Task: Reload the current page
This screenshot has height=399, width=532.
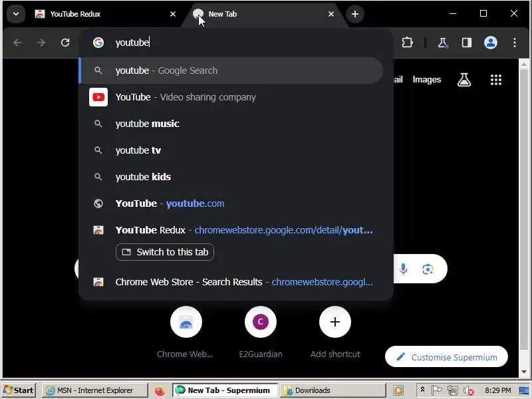Action: tap(65, 43)
